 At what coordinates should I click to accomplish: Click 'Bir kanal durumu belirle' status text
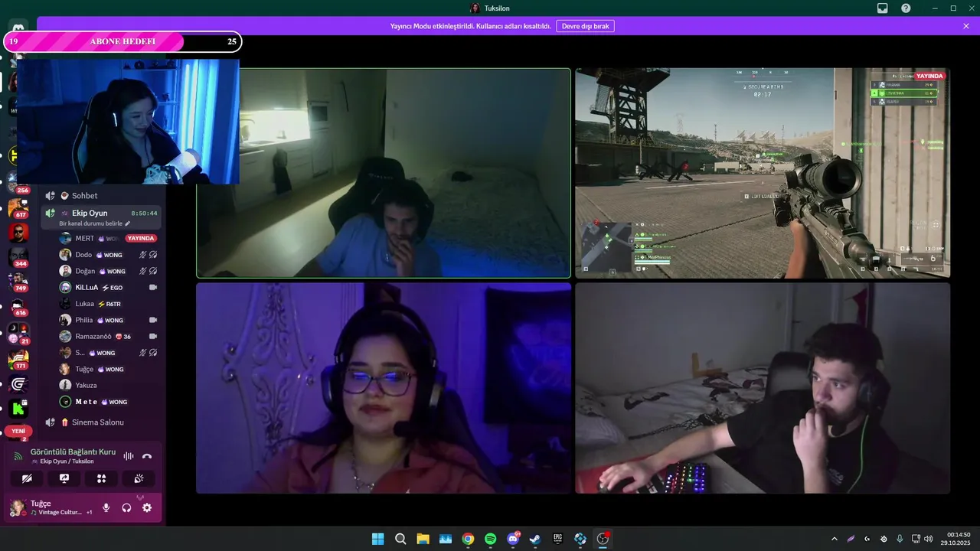click(x=90, y=223)
